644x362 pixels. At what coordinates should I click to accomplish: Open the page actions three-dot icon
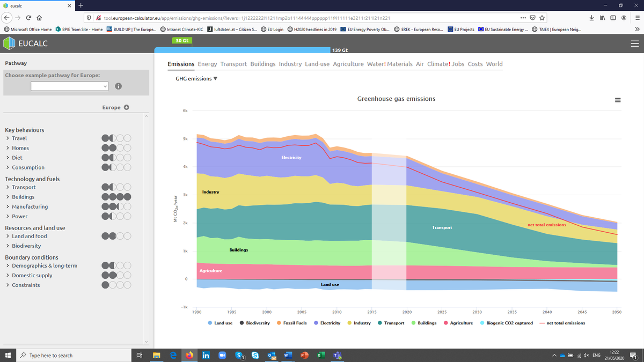point(523,18)
